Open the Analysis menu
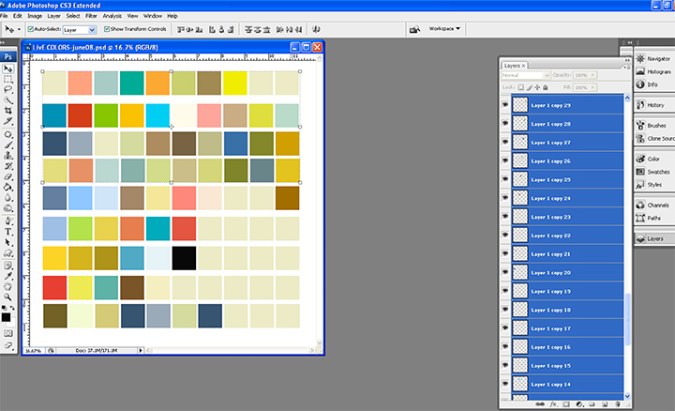Image resolution: width=675 pixels, height=411 pixels. point(112,16)
